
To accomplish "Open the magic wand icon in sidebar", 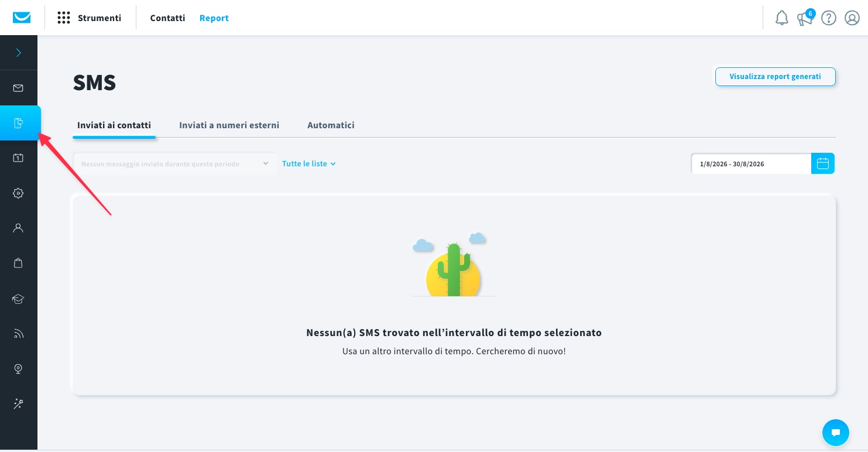I will tap(18, 404).
